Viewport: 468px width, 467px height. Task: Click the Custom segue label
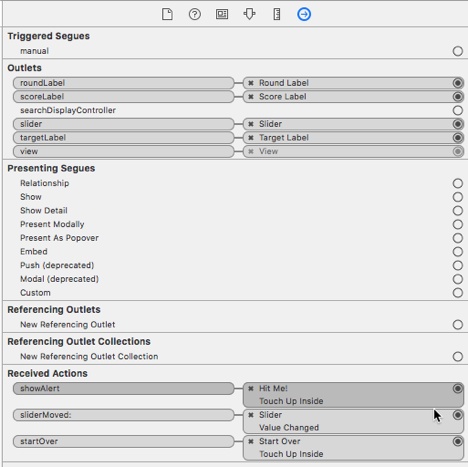click(x=35, y=293)
